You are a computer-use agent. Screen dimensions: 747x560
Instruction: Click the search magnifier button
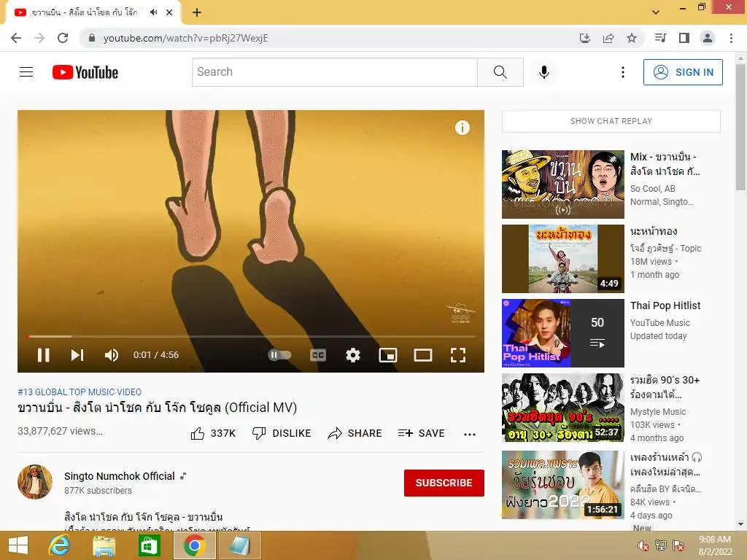coord(500,72)
